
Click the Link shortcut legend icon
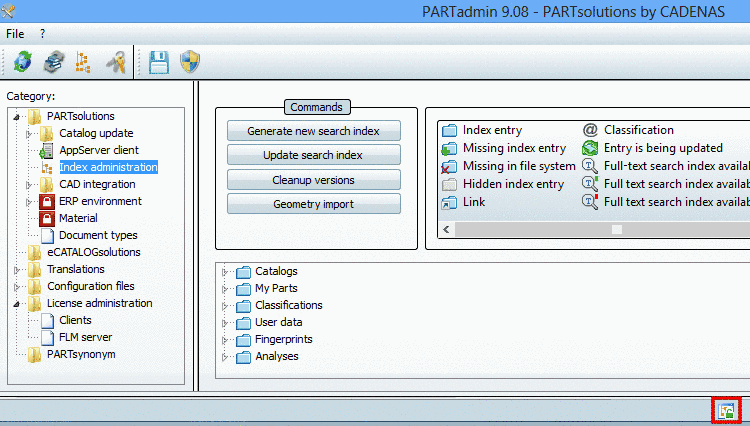coord(449,203)
